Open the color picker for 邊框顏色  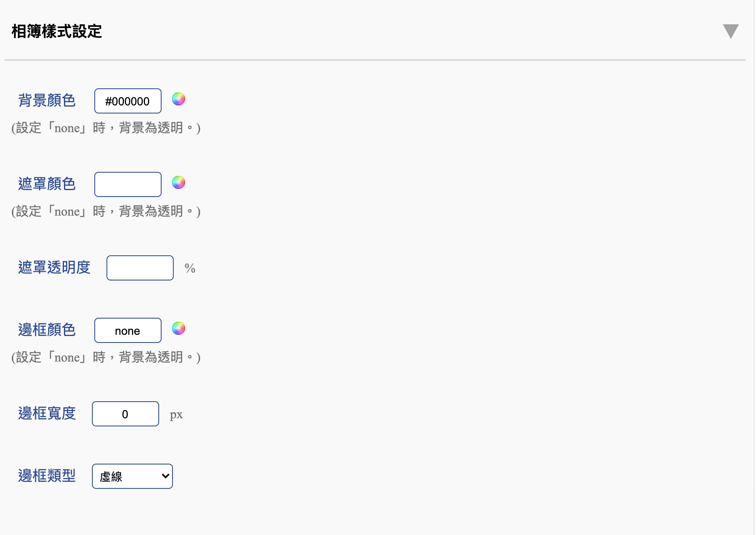click(179, 328)
